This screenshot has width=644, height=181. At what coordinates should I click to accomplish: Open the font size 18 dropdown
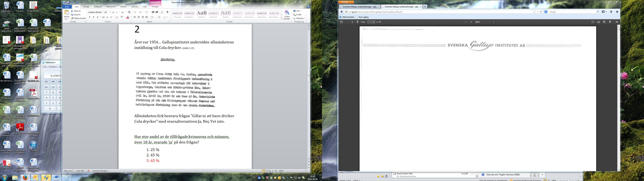pos(110,12)
